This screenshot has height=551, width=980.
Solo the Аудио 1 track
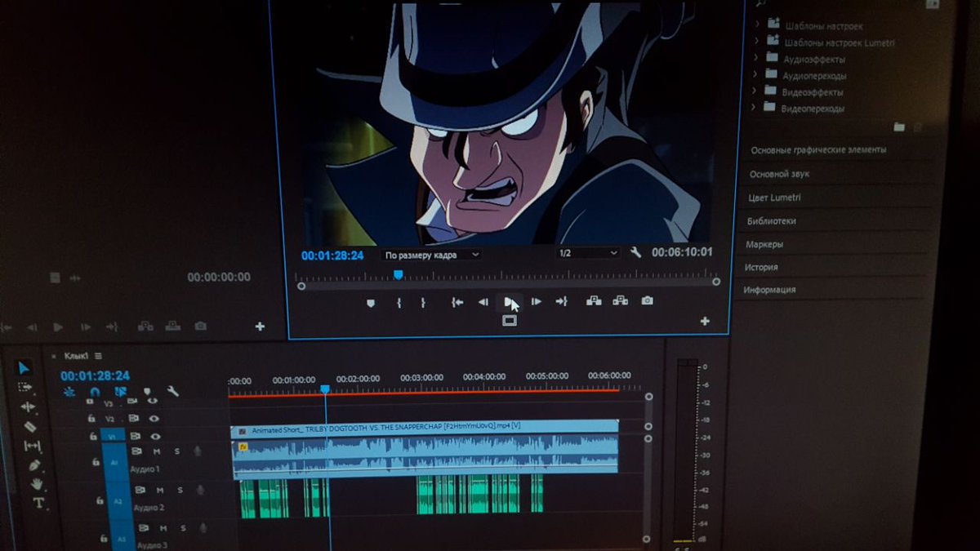[x=176, y=451]
